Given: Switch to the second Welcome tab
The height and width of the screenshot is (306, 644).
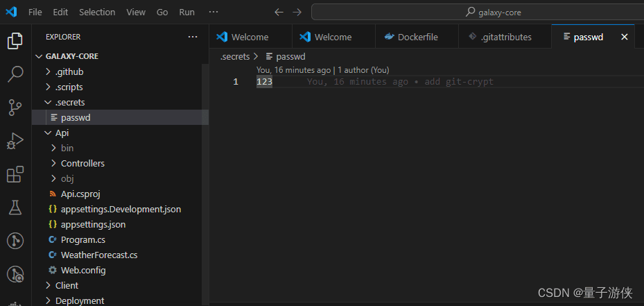Looking at the screenshot, I should [x=333, y=37].
